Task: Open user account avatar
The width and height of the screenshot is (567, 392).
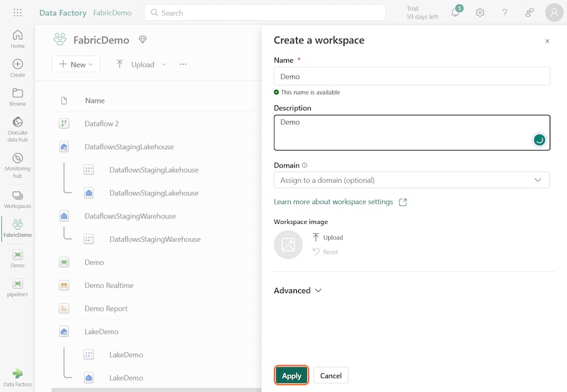Action: (x=554, y=13)
